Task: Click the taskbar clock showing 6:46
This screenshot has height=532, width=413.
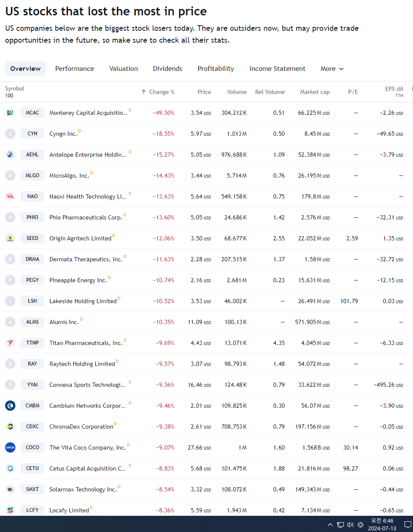Action: [x=382, y=524]
